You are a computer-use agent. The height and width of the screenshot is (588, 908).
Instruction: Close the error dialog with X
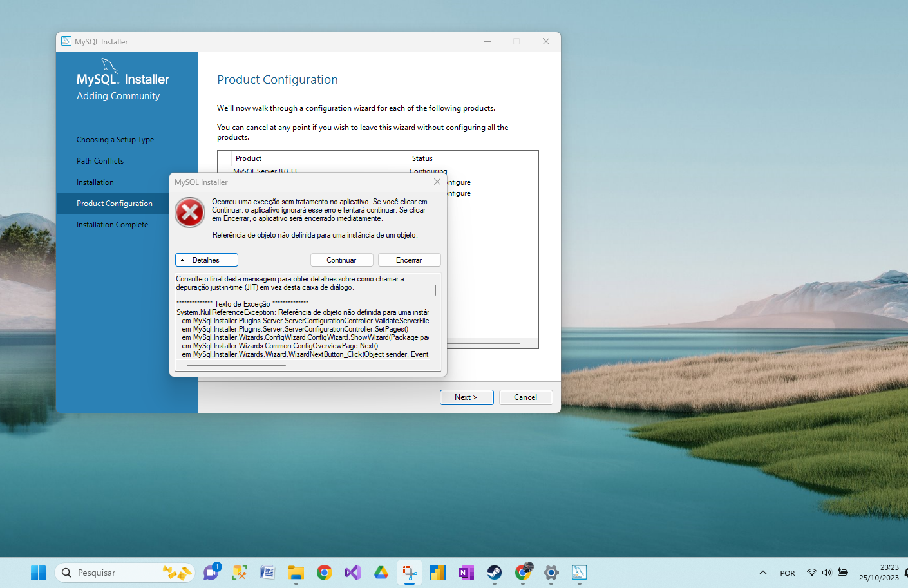click(x=437, y=182)
